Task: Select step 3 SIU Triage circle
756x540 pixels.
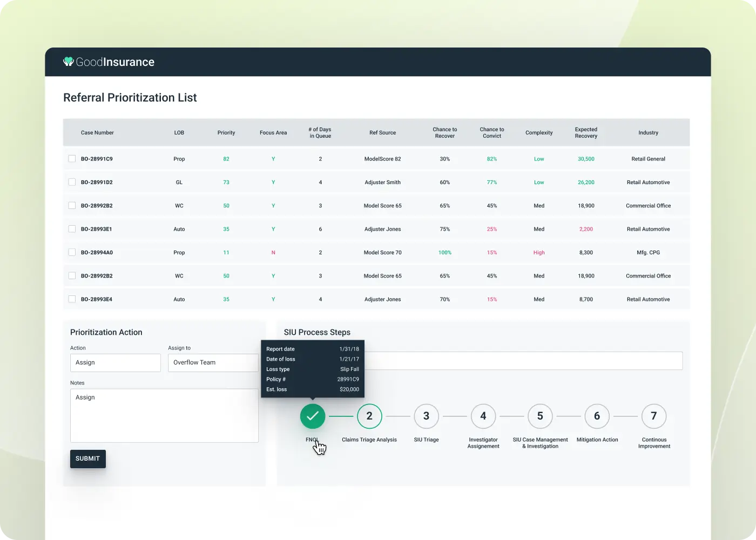Action: (x=426, y=416)
